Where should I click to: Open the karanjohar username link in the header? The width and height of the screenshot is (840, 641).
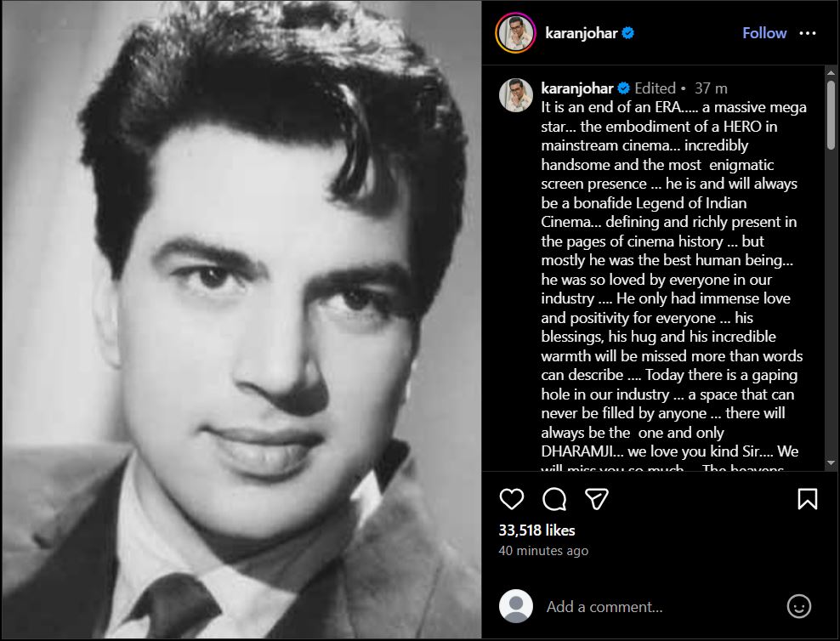click(582, 33)
